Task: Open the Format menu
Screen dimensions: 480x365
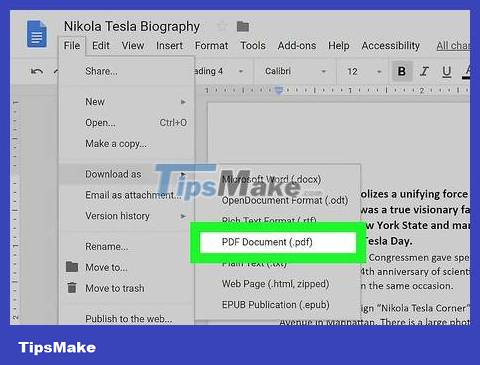Action: click(211, 45)
